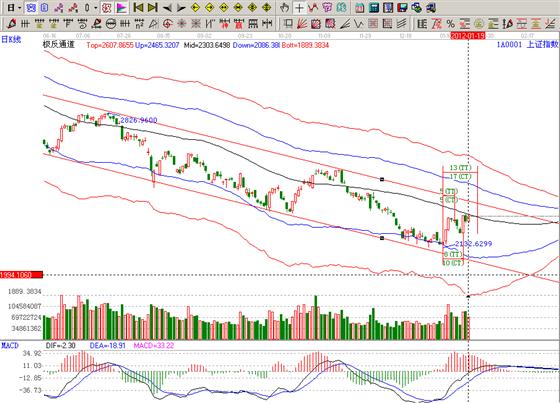The height and width of the screenshot is (403, 560).
Task: Click the first blue window layout icon
Action: [31, 8]
